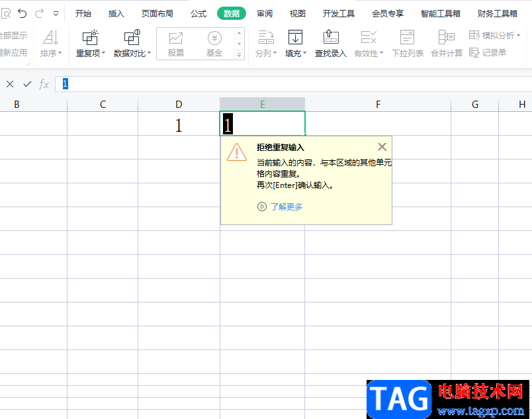Open the 审阅 tab

pyautogui.click(x=265, y=14)
